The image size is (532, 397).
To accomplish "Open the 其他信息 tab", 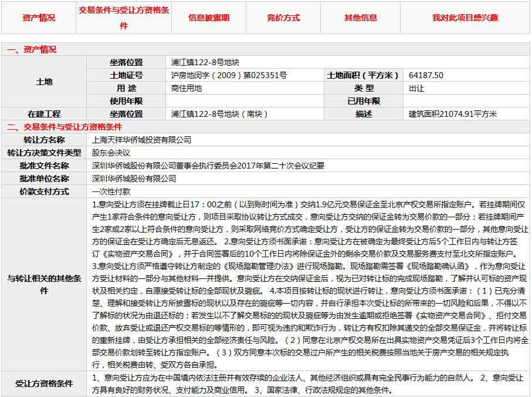I will (361, 18).
